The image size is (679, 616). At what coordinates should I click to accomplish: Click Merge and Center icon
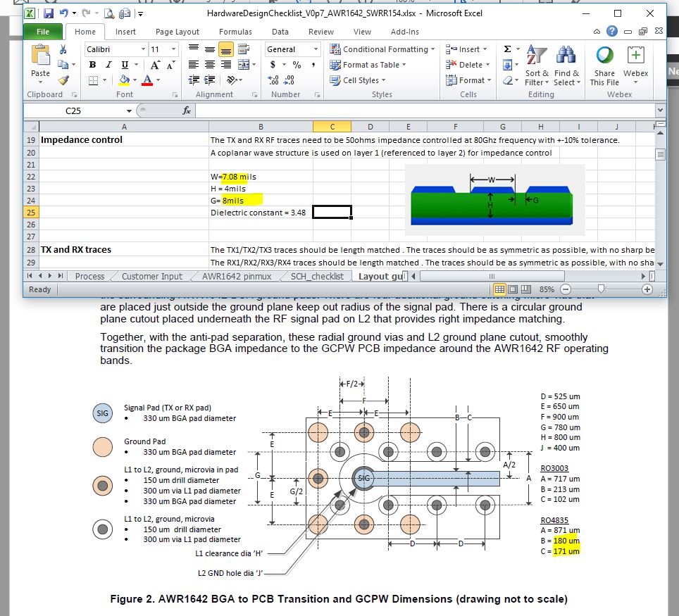pyautogui.click(x=244, y=65)
